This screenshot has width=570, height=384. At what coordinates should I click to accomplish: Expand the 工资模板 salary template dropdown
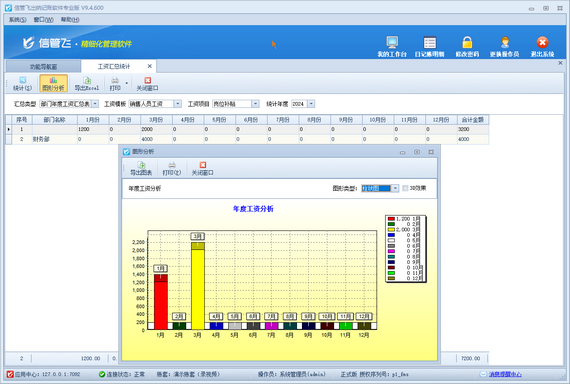(177, 104)
